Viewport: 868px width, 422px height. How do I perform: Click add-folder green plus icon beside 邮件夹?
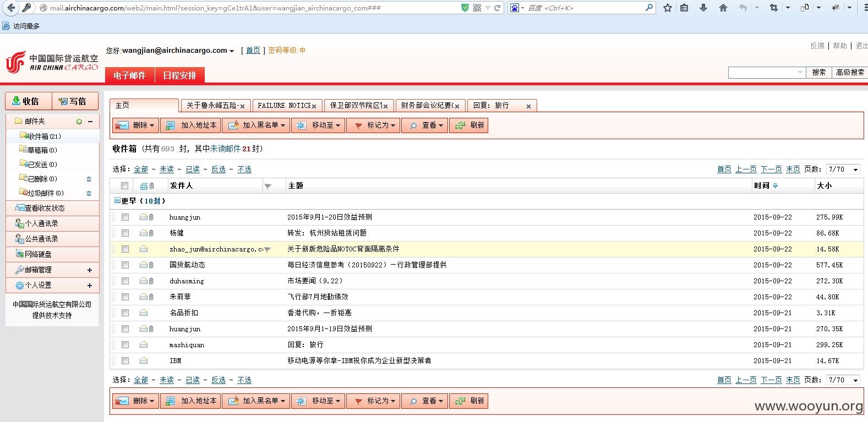[x=79, y=122]
